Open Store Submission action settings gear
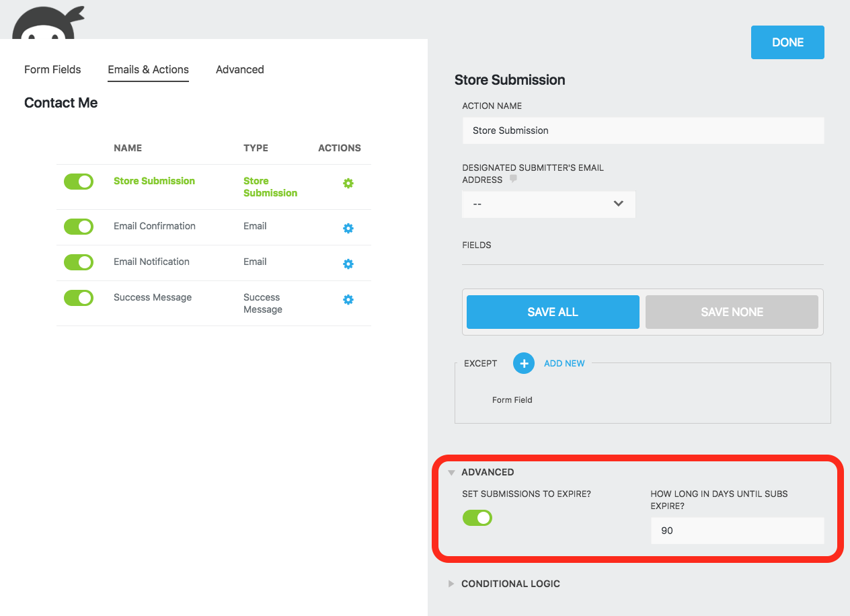This screenshot has width=850, height=616. coord(348,183)
